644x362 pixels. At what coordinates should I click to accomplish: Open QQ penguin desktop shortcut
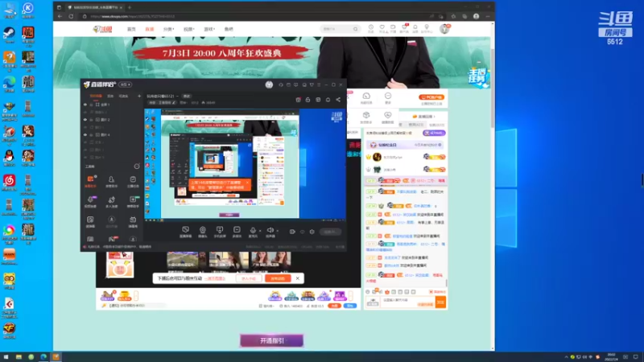[9, 156]
